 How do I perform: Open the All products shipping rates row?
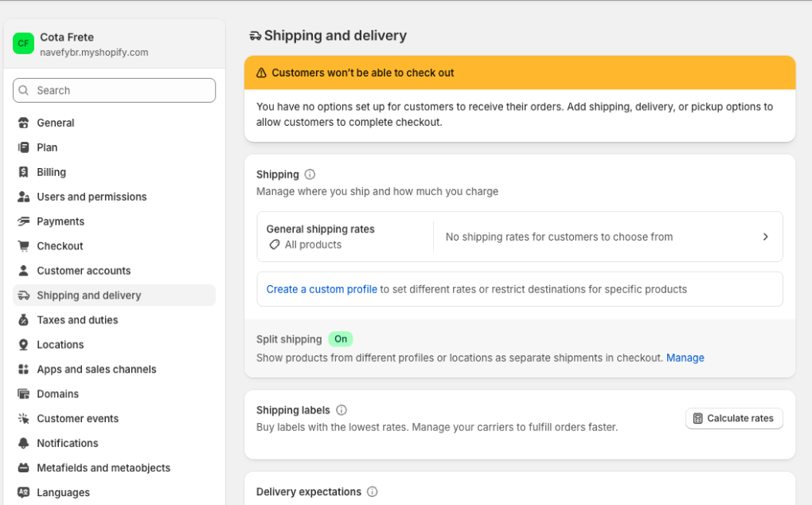(519, 237)
